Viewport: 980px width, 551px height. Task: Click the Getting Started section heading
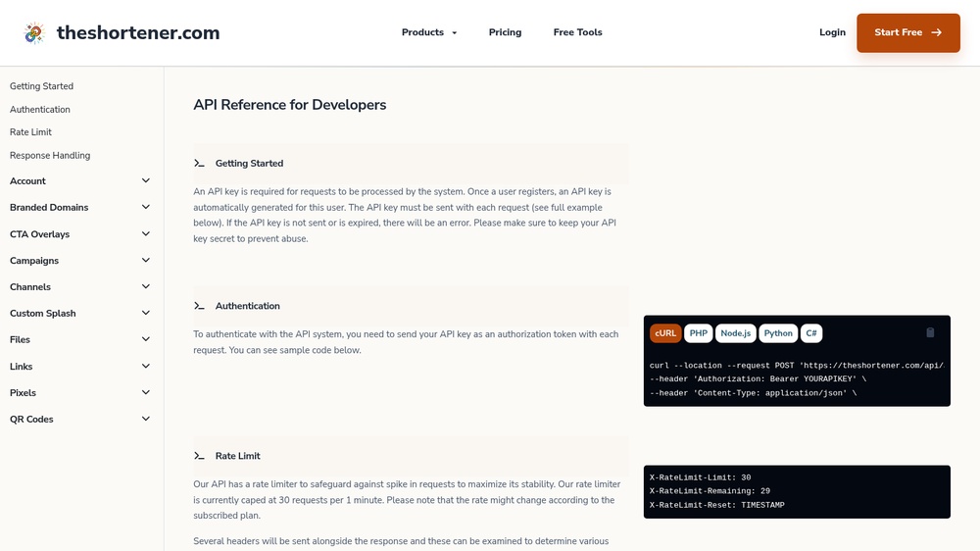[x=249, y=163]
